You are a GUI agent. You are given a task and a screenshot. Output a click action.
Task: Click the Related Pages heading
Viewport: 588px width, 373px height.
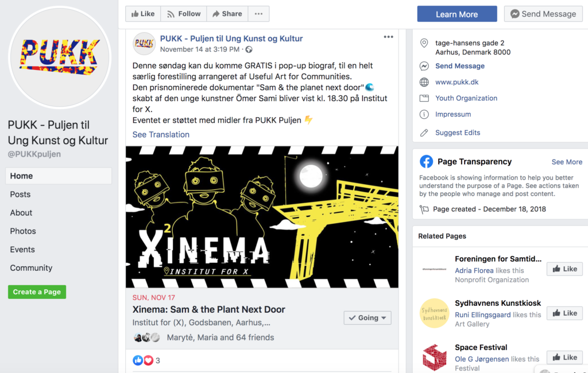coord(442,236)
